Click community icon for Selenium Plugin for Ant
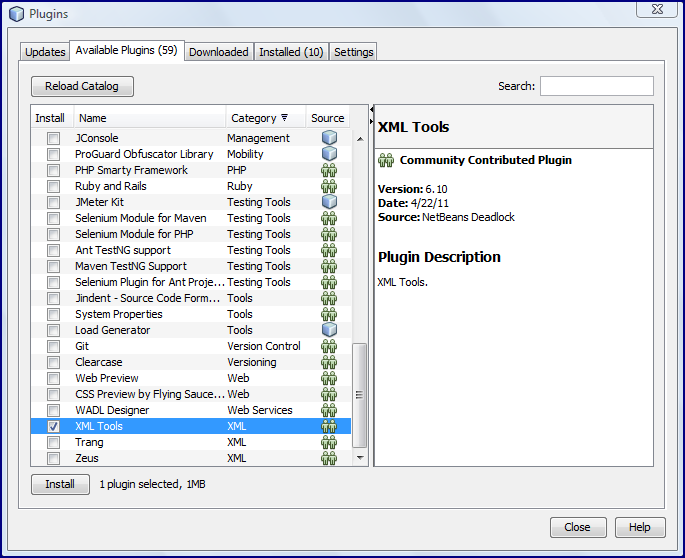This screenshot has height=558, width=685. 329,282
